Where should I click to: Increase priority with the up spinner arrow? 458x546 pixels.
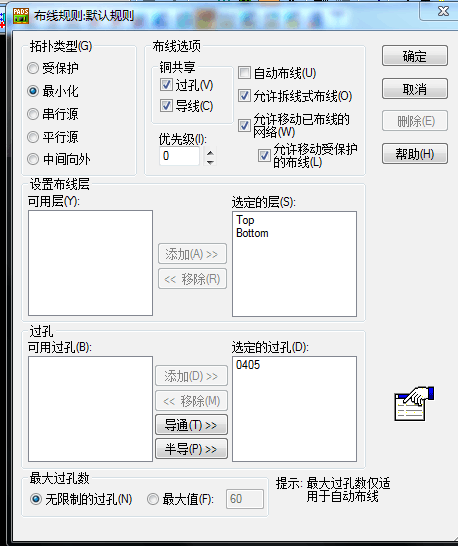(210, 152)
